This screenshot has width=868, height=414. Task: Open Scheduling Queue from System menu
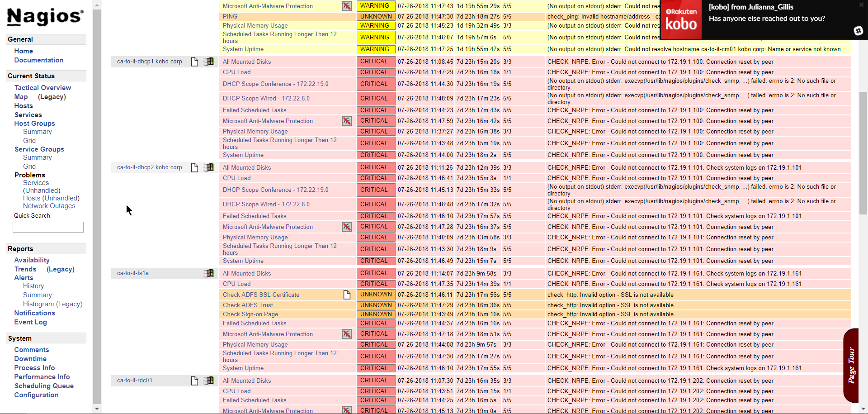(44, 386)
